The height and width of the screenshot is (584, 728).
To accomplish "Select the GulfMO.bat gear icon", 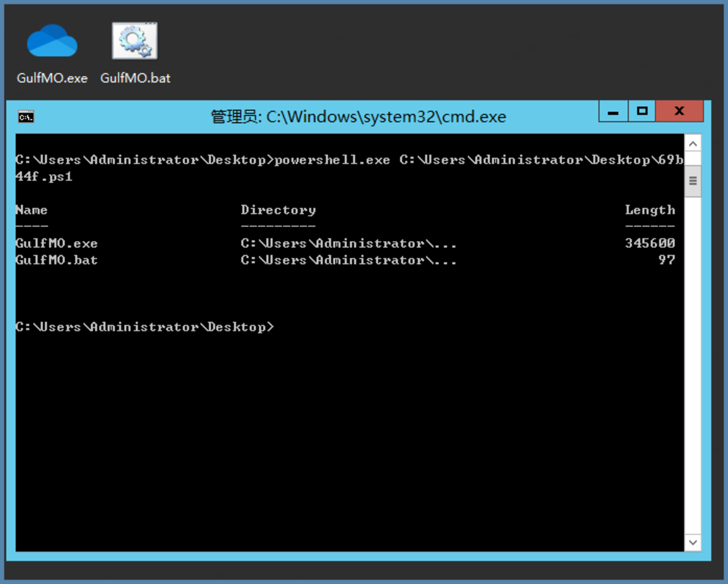I will pyautogui.click(x=135, y=41).
